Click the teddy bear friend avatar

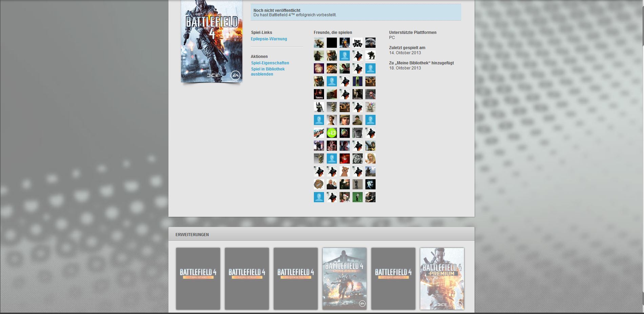pos(345,171)
